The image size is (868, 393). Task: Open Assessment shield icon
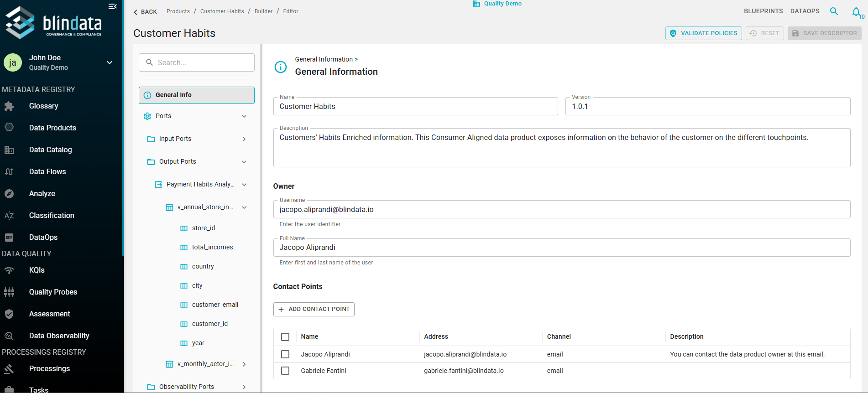click(x=9, y=314)
